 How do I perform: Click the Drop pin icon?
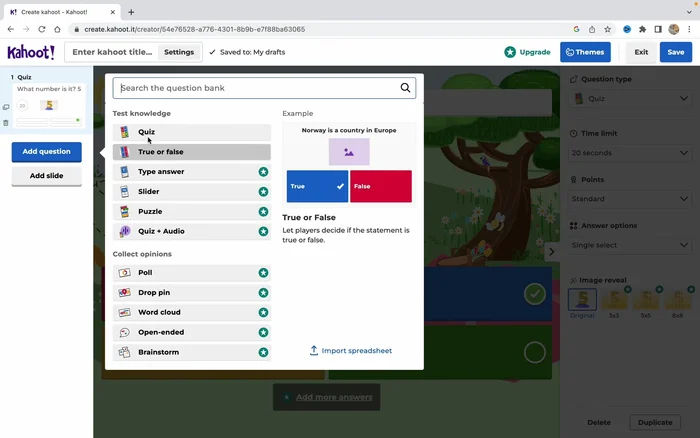124,293
